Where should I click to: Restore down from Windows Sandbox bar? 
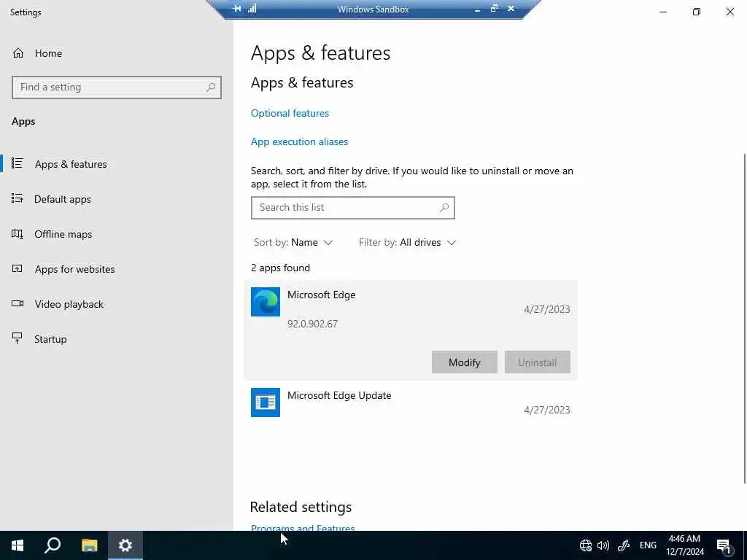click(x=494, y=9)
